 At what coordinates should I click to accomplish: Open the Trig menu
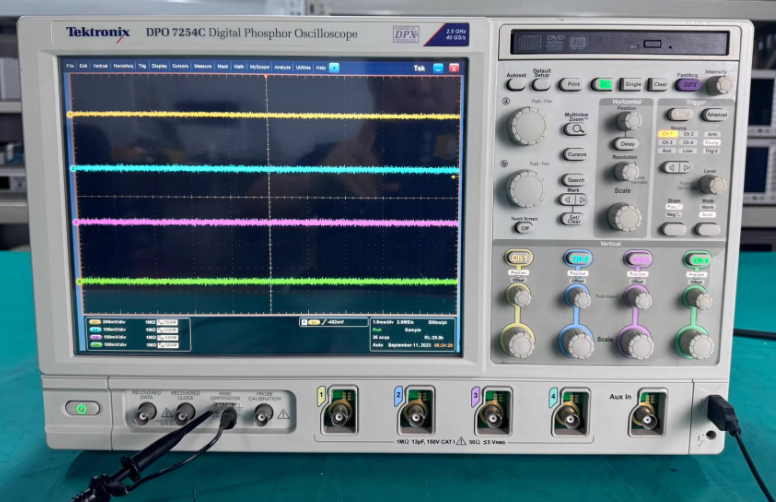point(142,66)
